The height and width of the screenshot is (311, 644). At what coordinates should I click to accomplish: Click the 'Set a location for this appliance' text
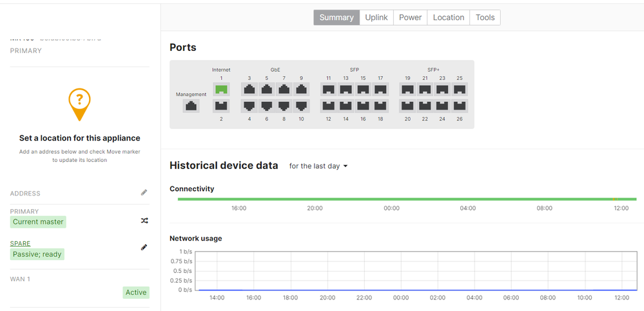click(x=80, y=138)
